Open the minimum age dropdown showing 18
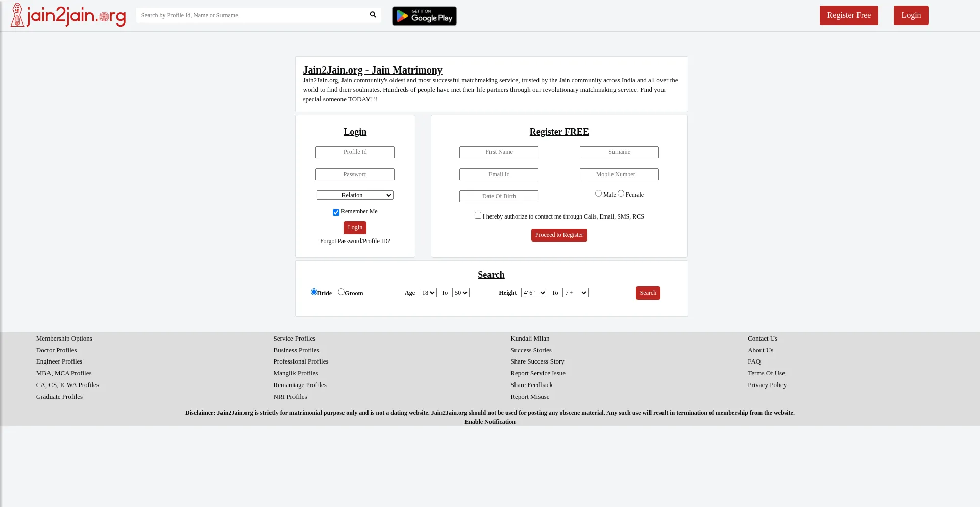This screenshot has height=507, width=980. pyautogui.click(x=428, y=293)
